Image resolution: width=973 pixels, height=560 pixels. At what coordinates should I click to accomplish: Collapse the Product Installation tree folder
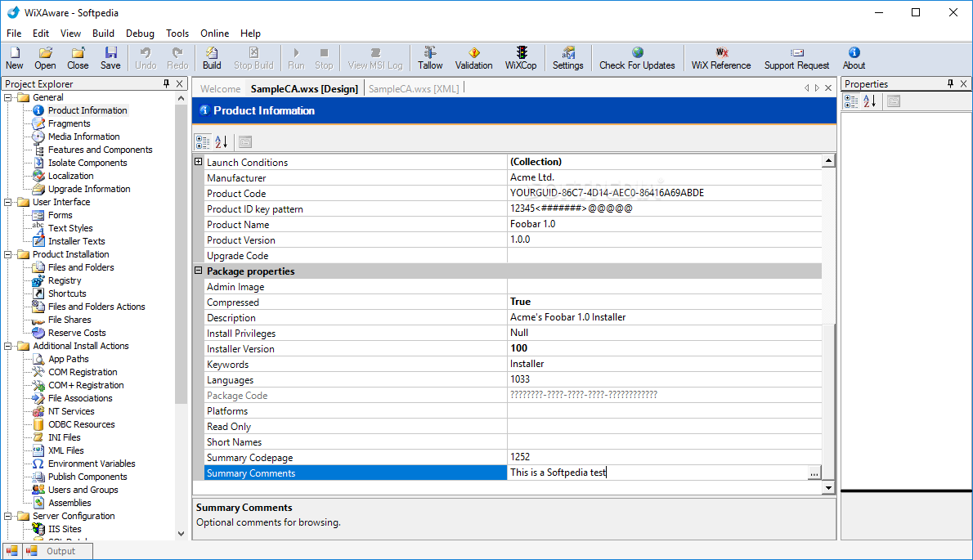(8, 254)
